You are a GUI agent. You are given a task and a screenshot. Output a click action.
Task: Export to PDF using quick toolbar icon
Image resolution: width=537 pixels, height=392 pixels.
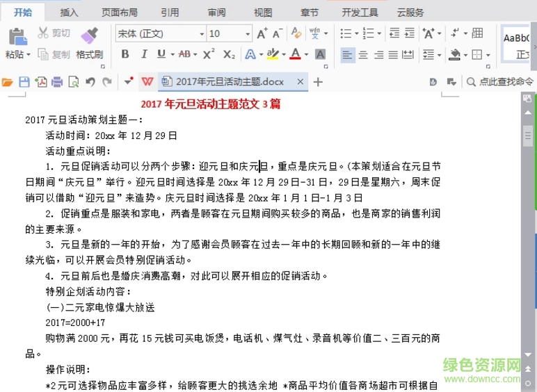tap(41, 82)
